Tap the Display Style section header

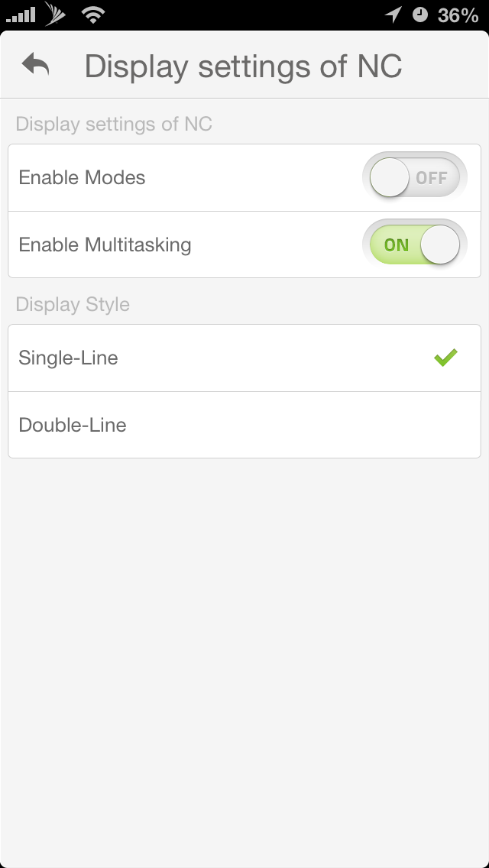[x=73, y=304]
